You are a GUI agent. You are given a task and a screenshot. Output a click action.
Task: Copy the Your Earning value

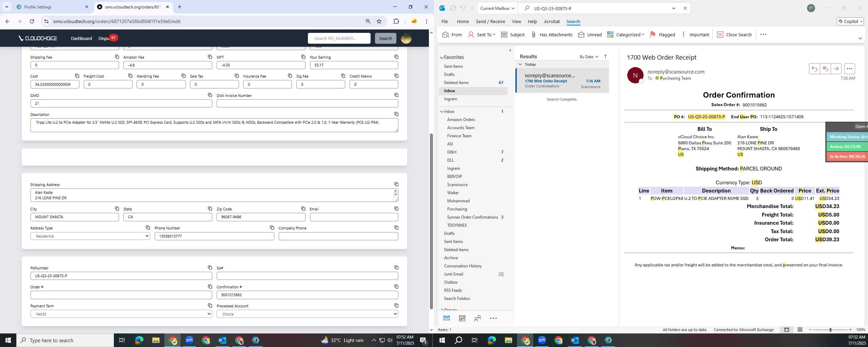pos(396,57)
